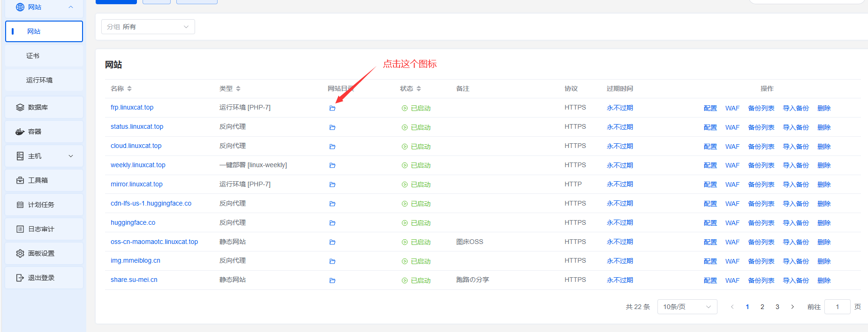Open directory icon for share.su-mei.cn

pyautogui.click(x=332, y=280)
